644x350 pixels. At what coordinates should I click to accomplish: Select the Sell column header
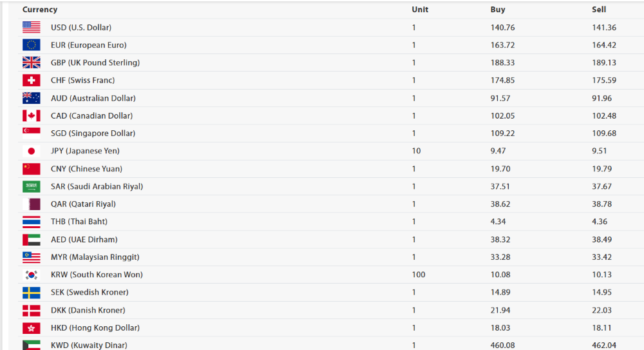click(x=599, y=10)
